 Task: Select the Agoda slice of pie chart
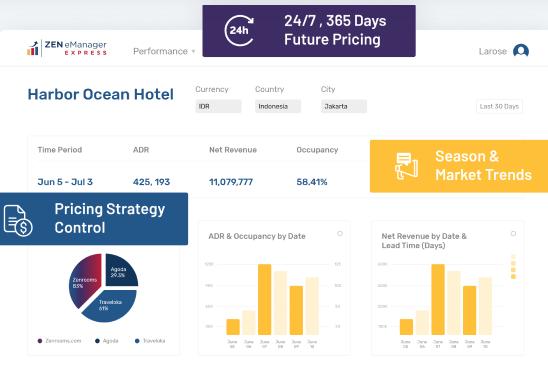click(x=121, y=270)
